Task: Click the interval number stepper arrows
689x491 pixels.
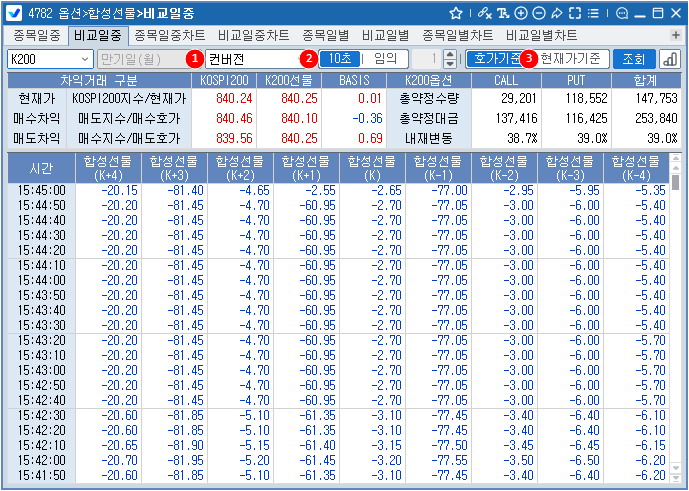Action: click(x=450, y=58)
